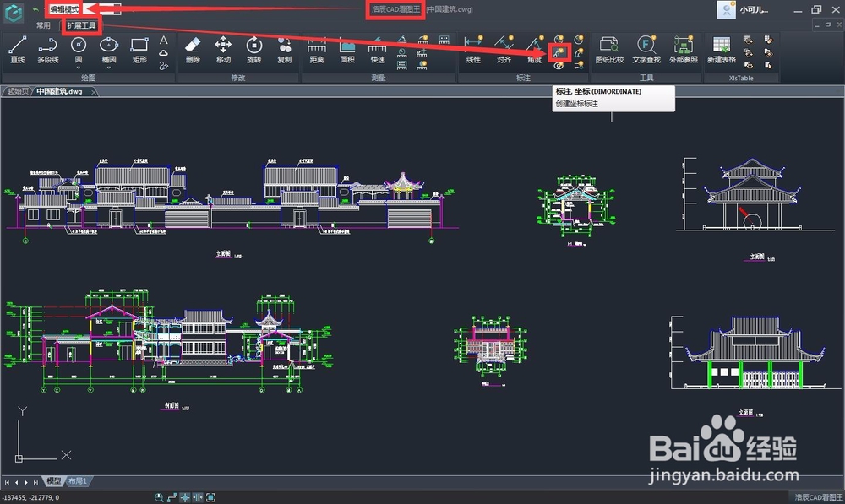The width and height of the screenshot is (845, 504).
Task: Switch to the 扩展工具 ribbon tab
Action: (x=81, y=25)
